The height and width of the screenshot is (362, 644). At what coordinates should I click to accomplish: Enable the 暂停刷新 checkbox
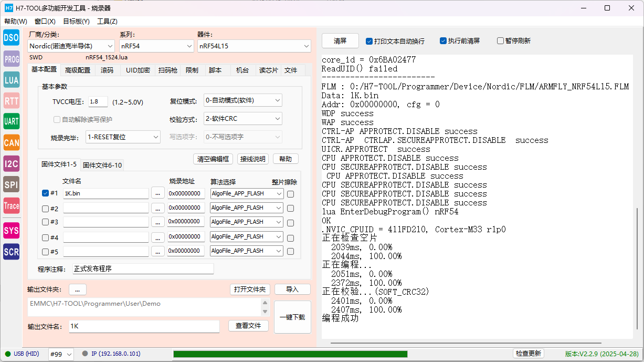coord(500,41)
